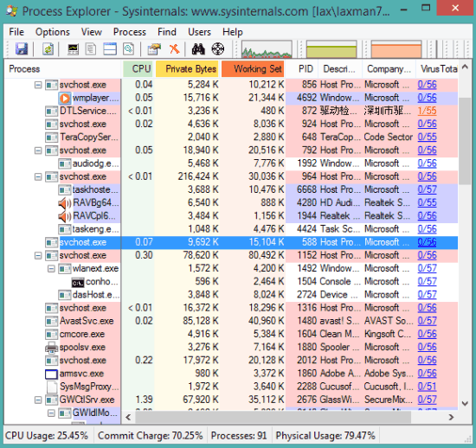Collapse the svchost.exe PID 856 tree

click(x=38, y=85)
